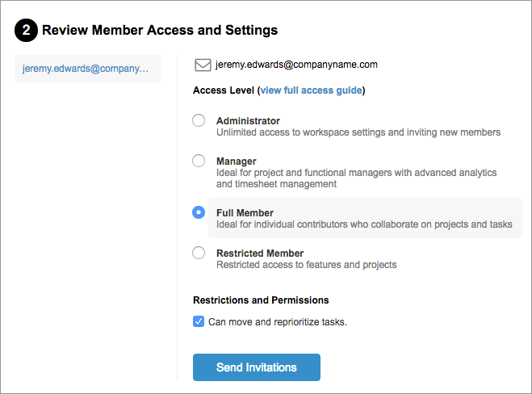The height and width of the screenshot is (394, 532).
Task: Uncheck the Can move and reprioritize tasks checkbox
Action: click(199, 321)
